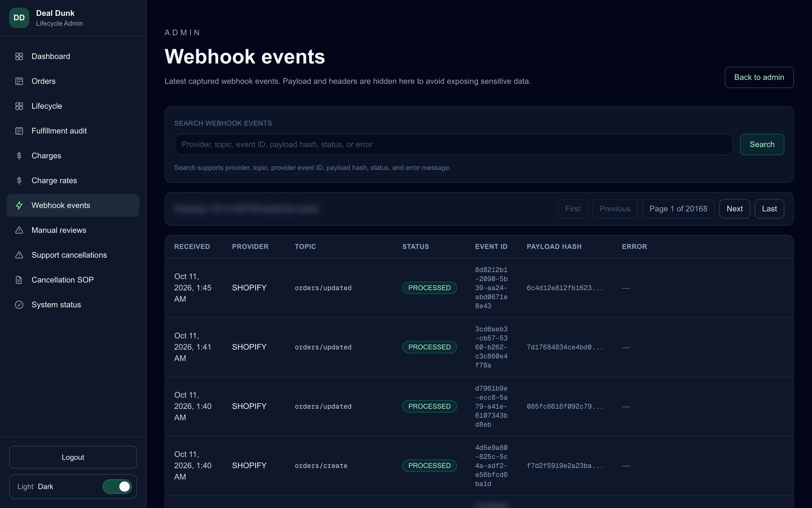Click payload hash 6c4d12e812fb1623...
812x508 pixels.
click(x=565, y=288)
